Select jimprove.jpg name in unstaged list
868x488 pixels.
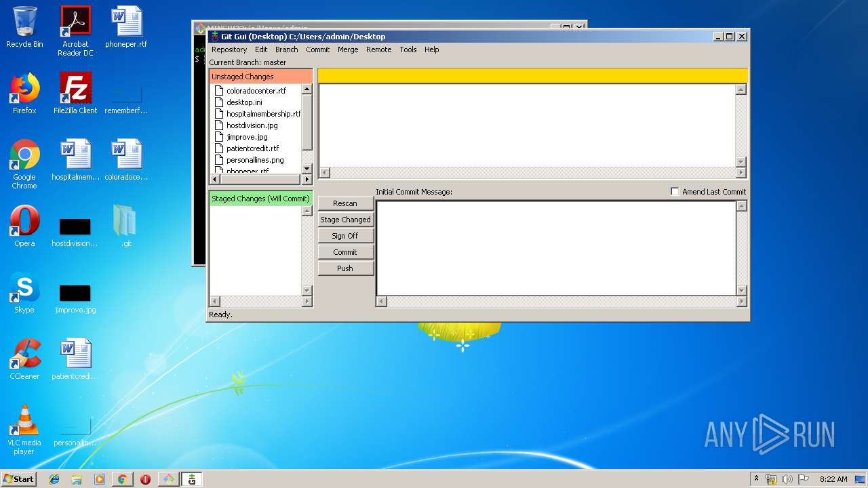point(247,137)
